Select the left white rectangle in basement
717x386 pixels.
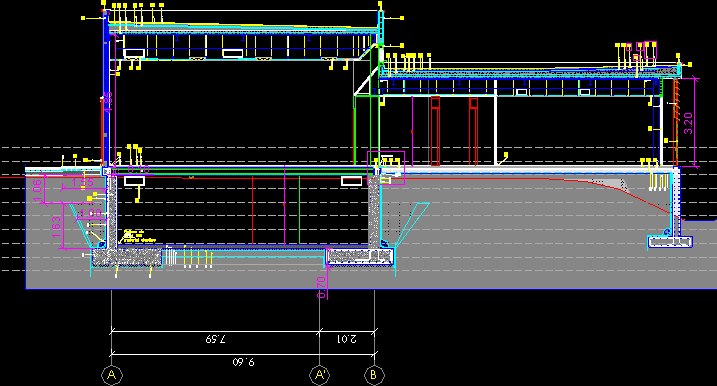click(x=134, y=181)
